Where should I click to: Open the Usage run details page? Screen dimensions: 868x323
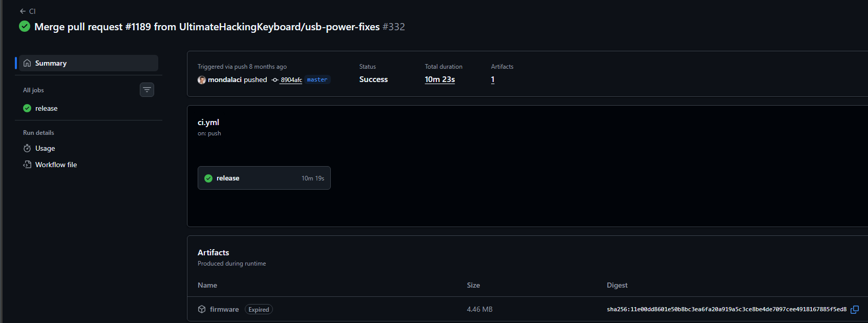45,148
